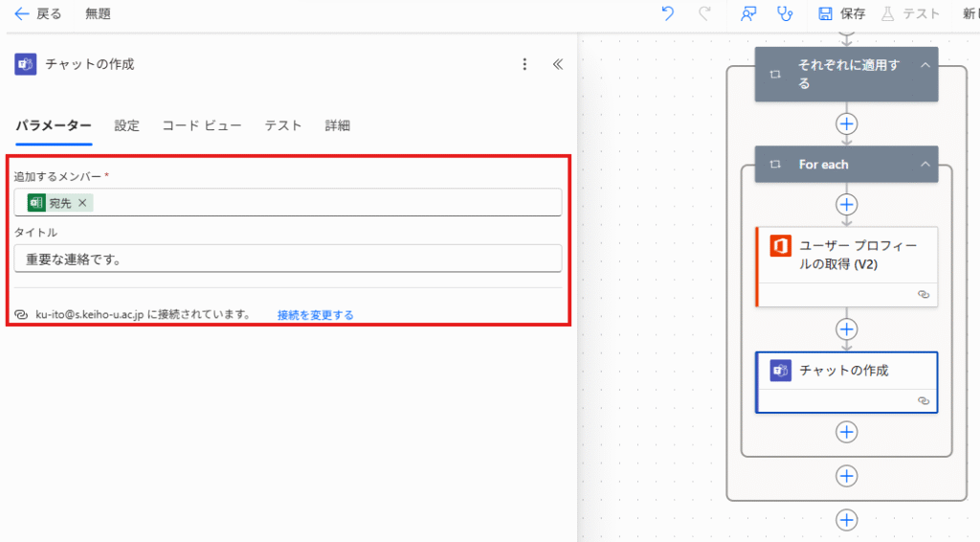Switch to the パラメーター tab

pyautogui.click(x=54, y=125)
